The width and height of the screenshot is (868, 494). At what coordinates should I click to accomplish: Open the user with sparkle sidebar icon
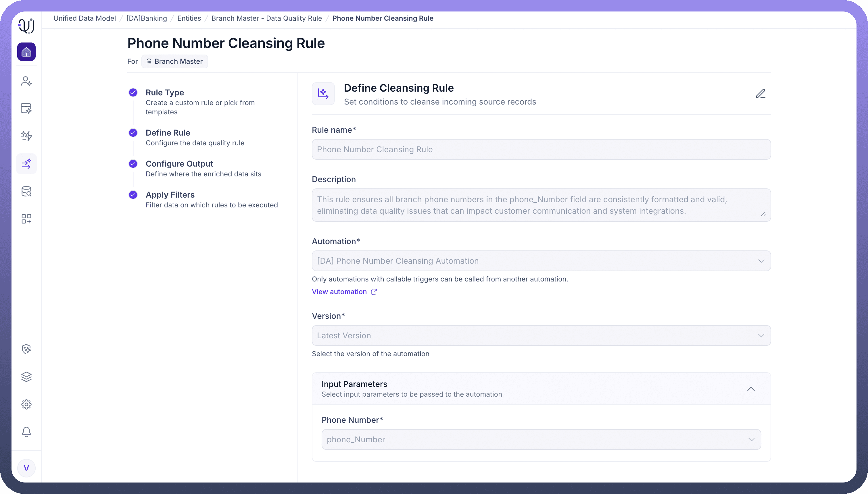pyautogui.click(x=26, y=81)
